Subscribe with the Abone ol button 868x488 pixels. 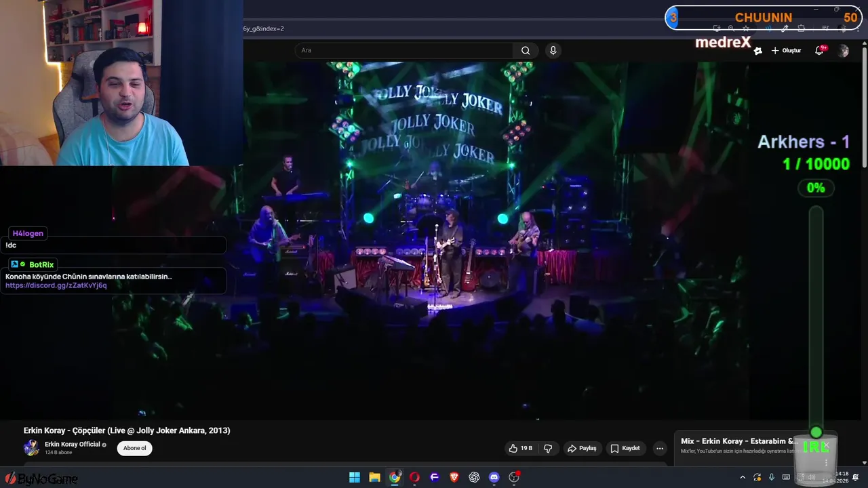[134, 448]
